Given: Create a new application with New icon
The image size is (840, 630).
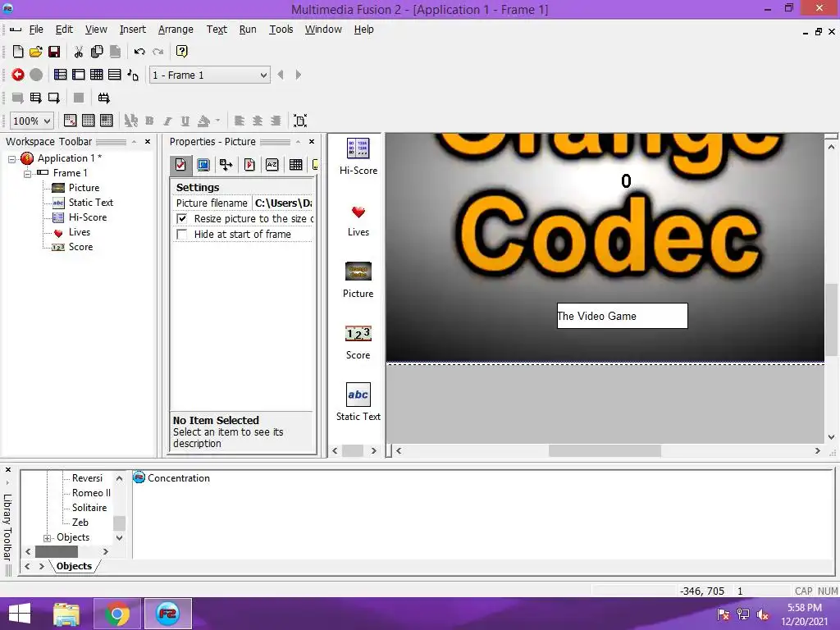Looking at the screenshot, I should (18, 52).
